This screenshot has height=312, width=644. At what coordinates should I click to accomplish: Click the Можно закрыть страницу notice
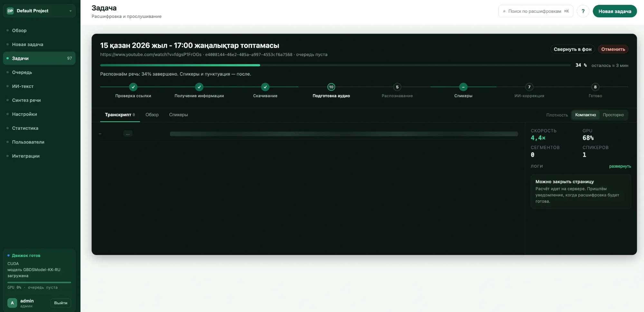click(x=581, y=192)
